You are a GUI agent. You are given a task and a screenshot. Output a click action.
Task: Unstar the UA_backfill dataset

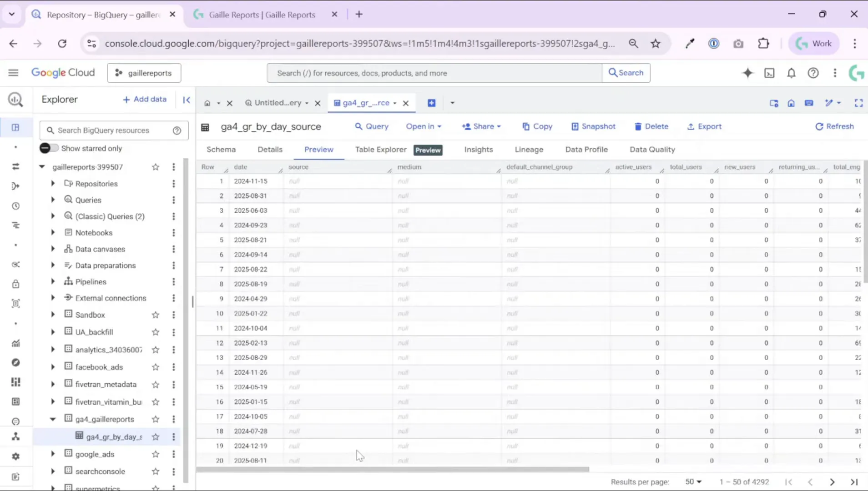coord(155,332)
